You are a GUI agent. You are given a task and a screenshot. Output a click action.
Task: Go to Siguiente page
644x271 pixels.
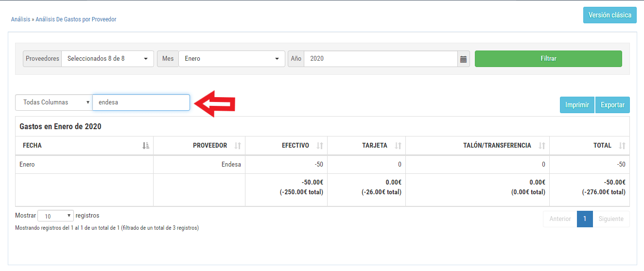tap(611, 219)
